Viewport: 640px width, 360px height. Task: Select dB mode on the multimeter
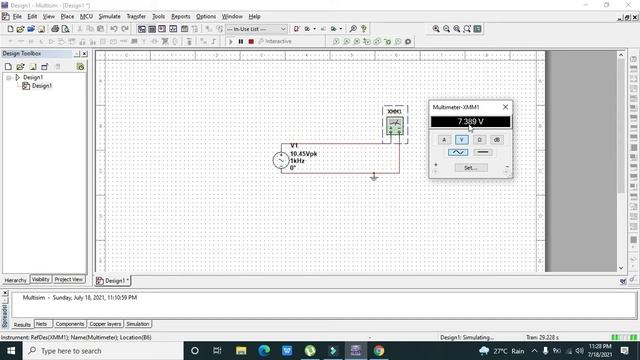[x=497, y=140]
